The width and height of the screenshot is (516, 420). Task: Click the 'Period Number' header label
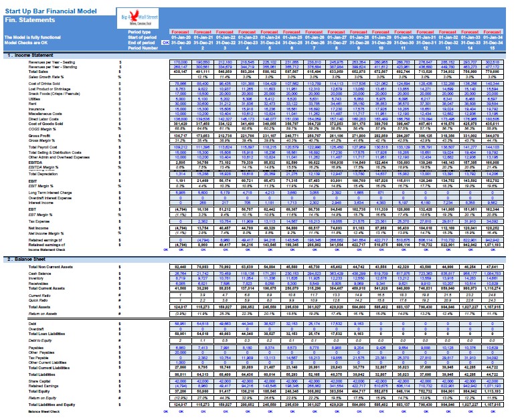(143, 48)
